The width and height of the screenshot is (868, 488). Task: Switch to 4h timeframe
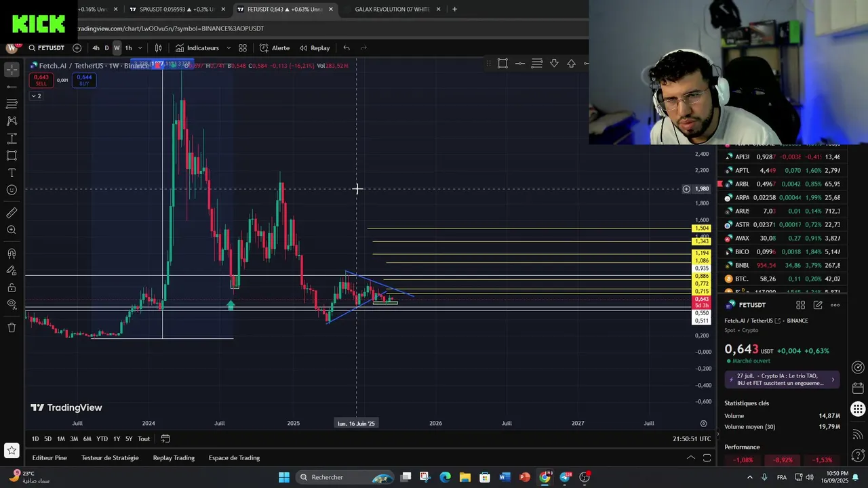(x=96, y=48)
